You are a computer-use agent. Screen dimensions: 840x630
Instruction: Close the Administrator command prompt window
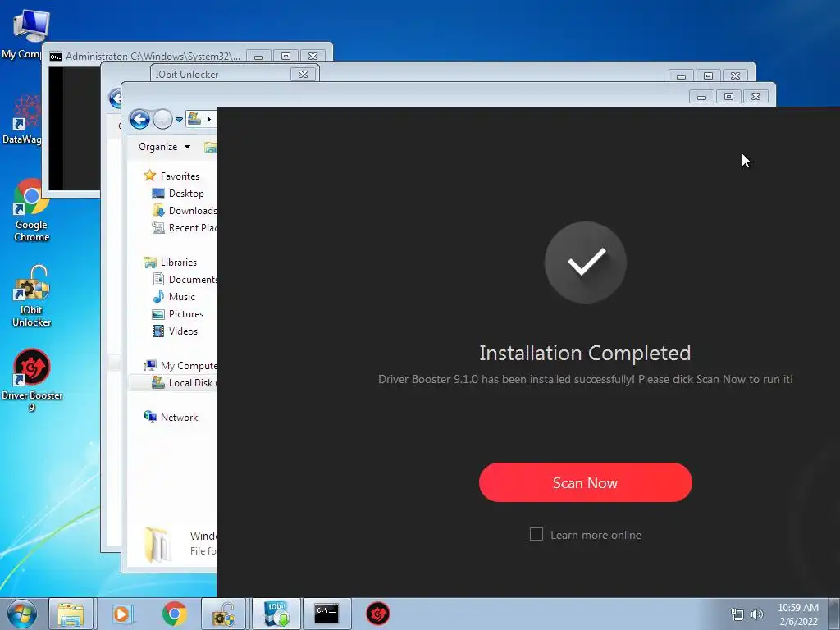313,57
